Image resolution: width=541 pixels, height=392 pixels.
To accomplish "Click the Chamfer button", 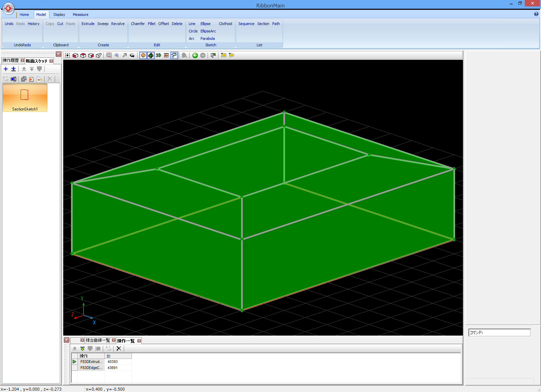I will tap(138, 24).
